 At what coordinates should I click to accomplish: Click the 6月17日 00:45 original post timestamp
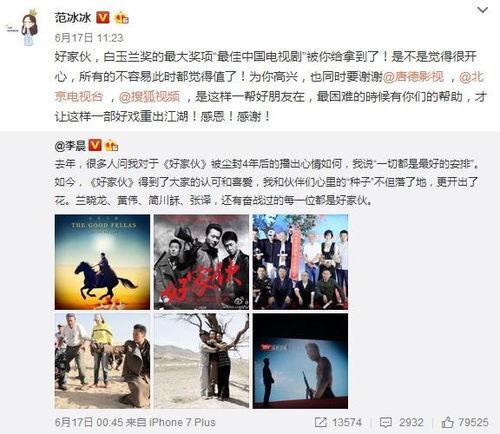[x=89, y=422]
